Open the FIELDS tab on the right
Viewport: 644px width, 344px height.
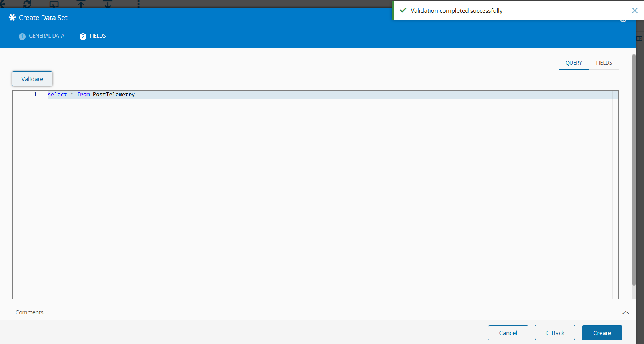point(604,63)
